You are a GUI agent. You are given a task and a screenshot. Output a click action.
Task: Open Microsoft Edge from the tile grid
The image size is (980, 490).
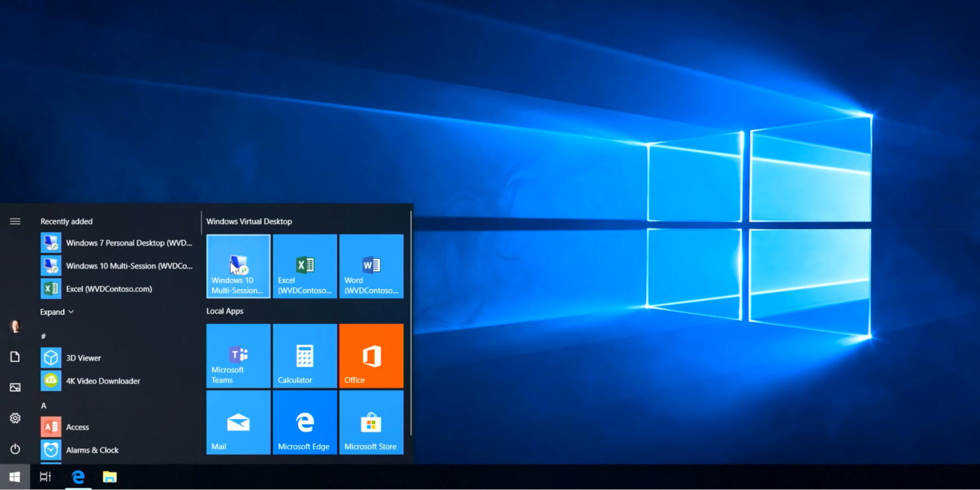(304, 422)
